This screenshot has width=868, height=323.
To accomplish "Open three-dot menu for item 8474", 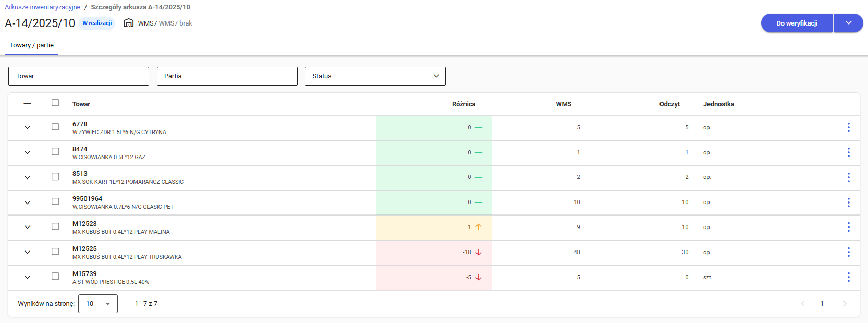I will (848, 152).
